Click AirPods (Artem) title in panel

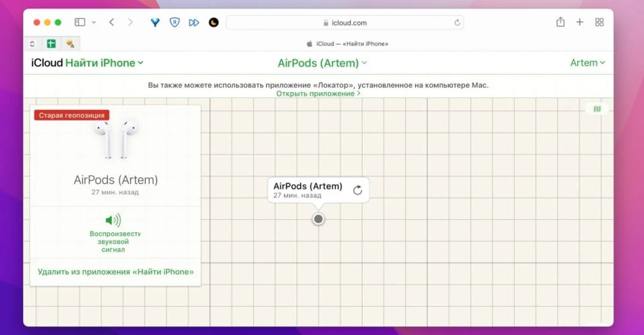(116, 180)
